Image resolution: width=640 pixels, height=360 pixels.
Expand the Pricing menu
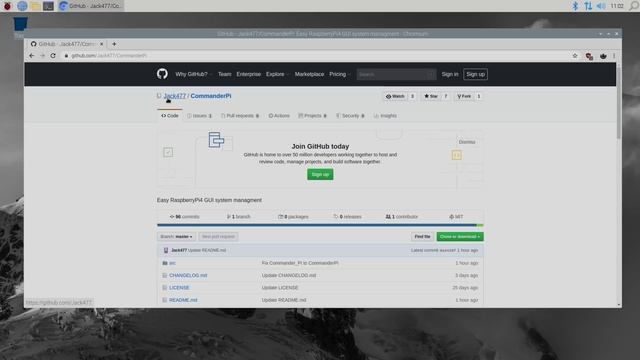339,74
